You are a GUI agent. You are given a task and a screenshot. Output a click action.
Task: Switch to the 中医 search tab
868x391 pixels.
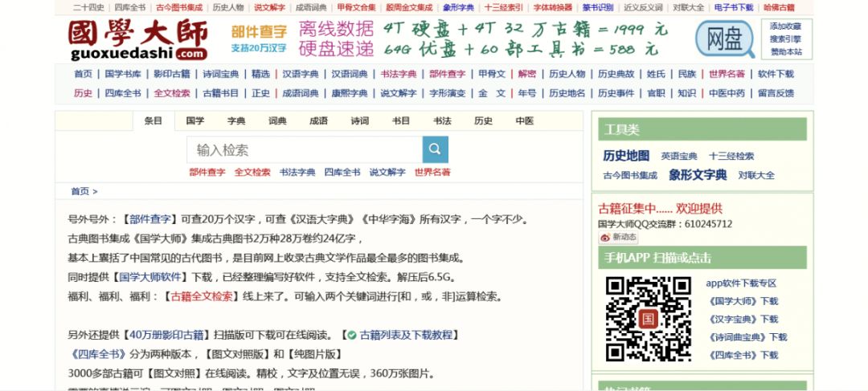click(524, 121)
